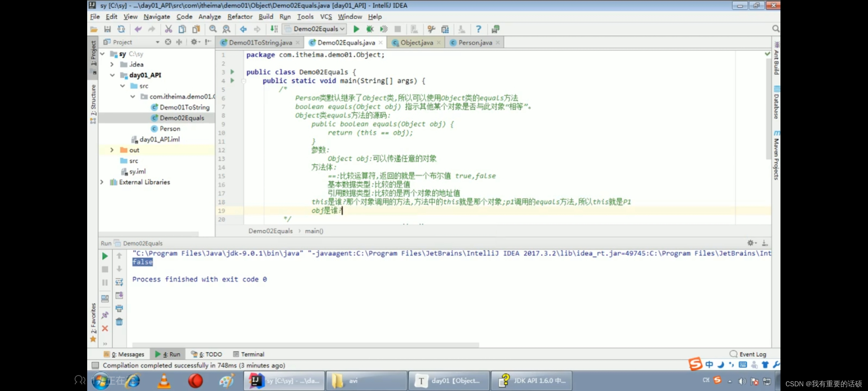Screen dimensions: 868x391
Task: Click the volume icon in the system tray
Action: [x=742, y=381]
